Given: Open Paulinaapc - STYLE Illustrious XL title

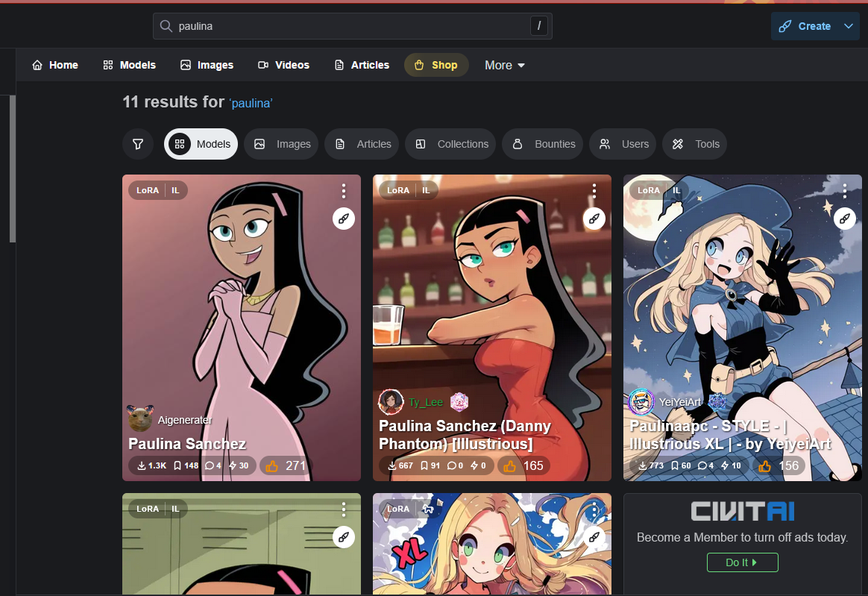Looking at the screenshot, I should pos(730,435).
